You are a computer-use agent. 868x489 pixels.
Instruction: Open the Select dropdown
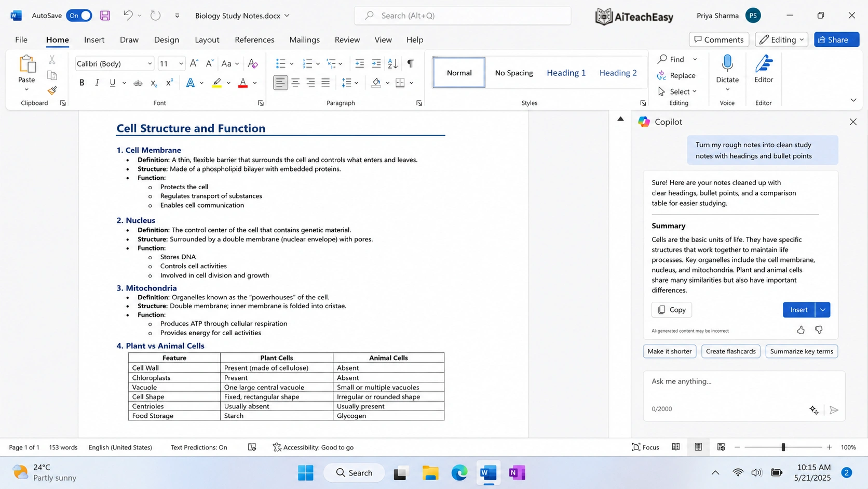677,91
